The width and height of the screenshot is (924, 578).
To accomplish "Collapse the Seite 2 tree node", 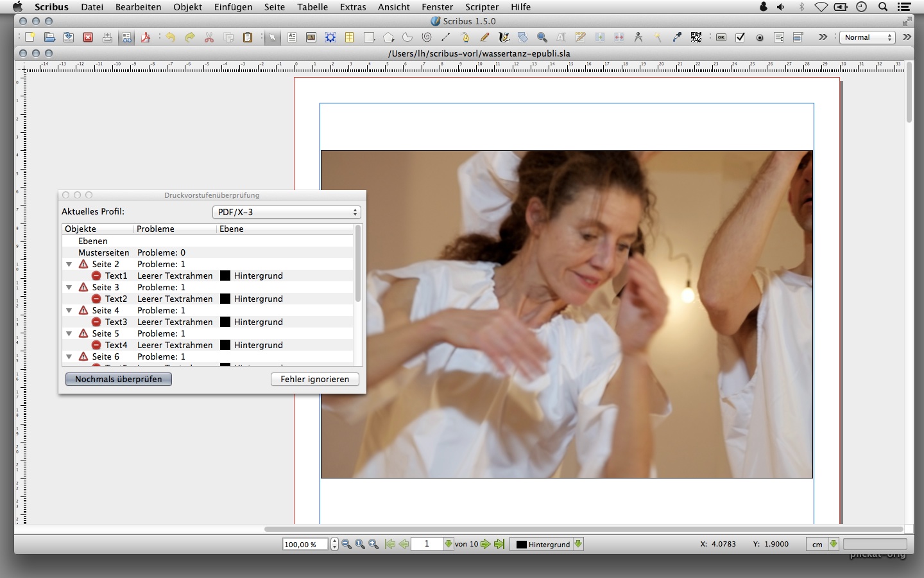I will 69,264.
